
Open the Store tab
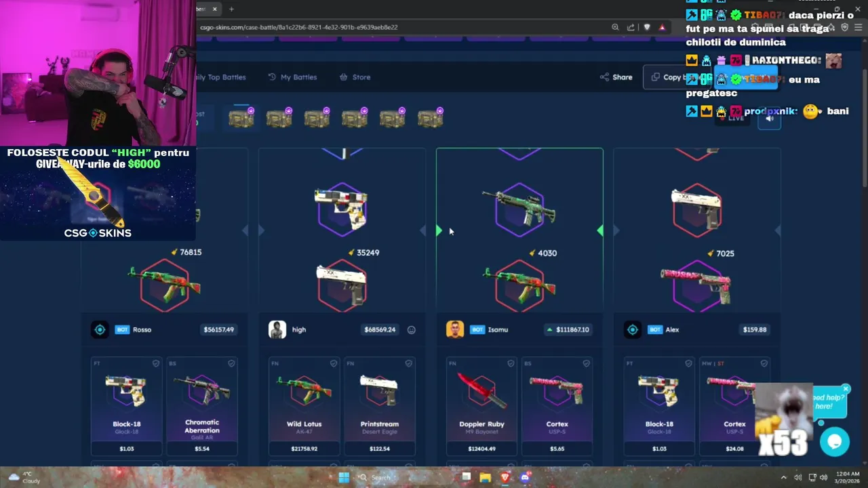tap(355, 77)
